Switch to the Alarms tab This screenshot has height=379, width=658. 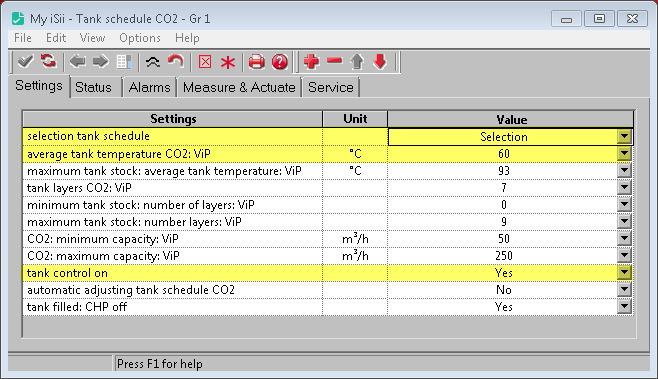pos(149,87)
